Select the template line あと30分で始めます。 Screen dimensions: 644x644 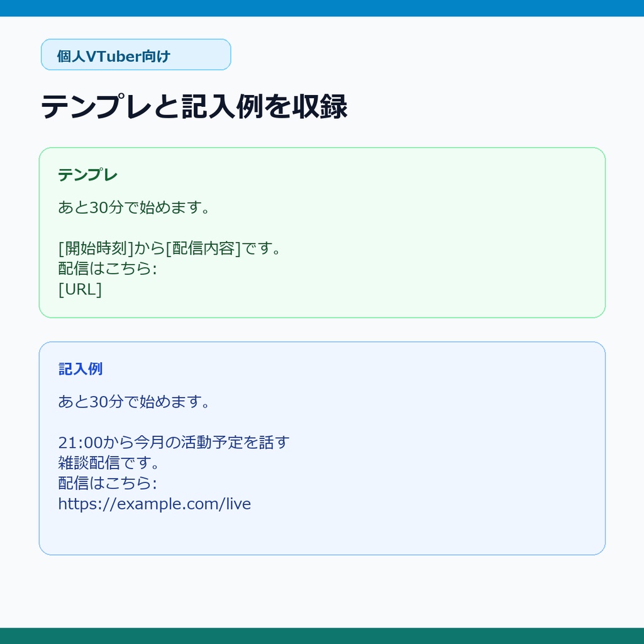(x=134, y=208)
